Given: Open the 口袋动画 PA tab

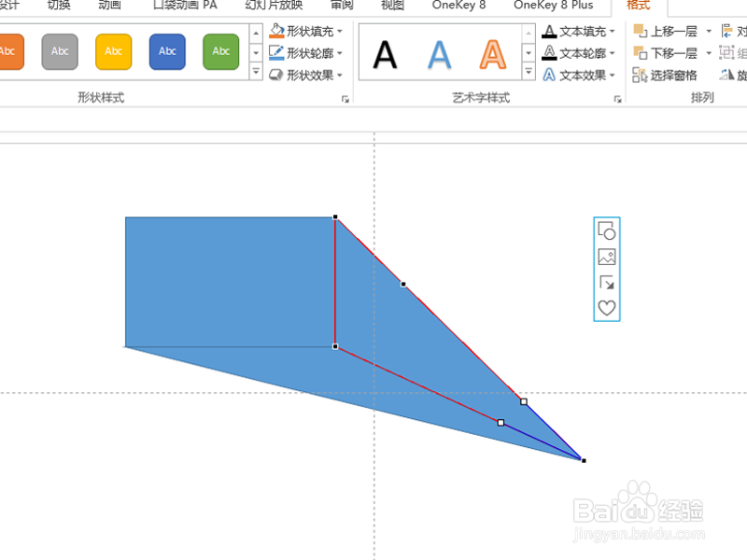Looking at the screenshot, I should coord(185,6).
